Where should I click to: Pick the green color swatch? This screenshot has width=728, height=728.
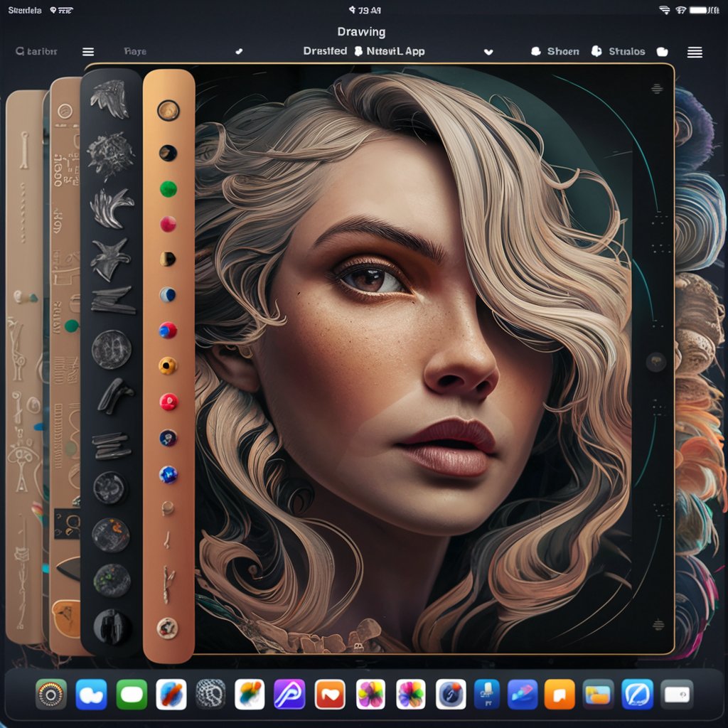click(x=168, y=189)
